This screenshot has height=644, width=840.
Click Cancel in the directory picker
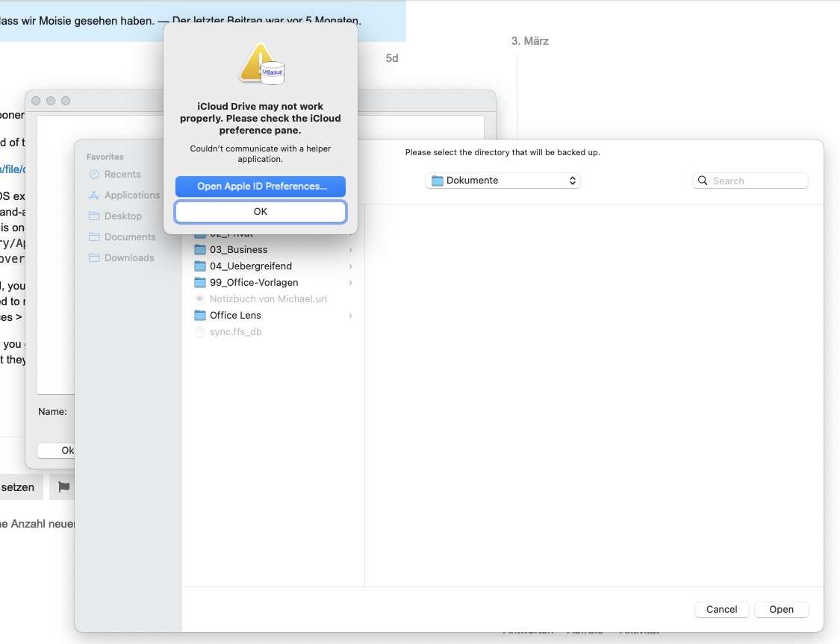(721, 609)
